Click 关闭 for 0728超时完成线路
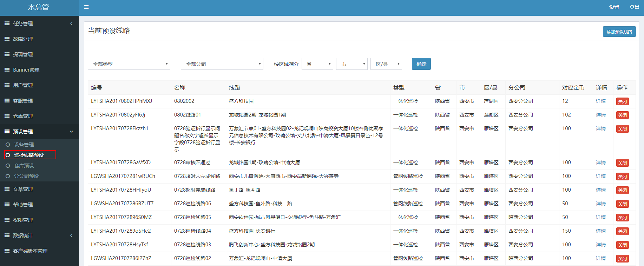 (x=623, y=190)
